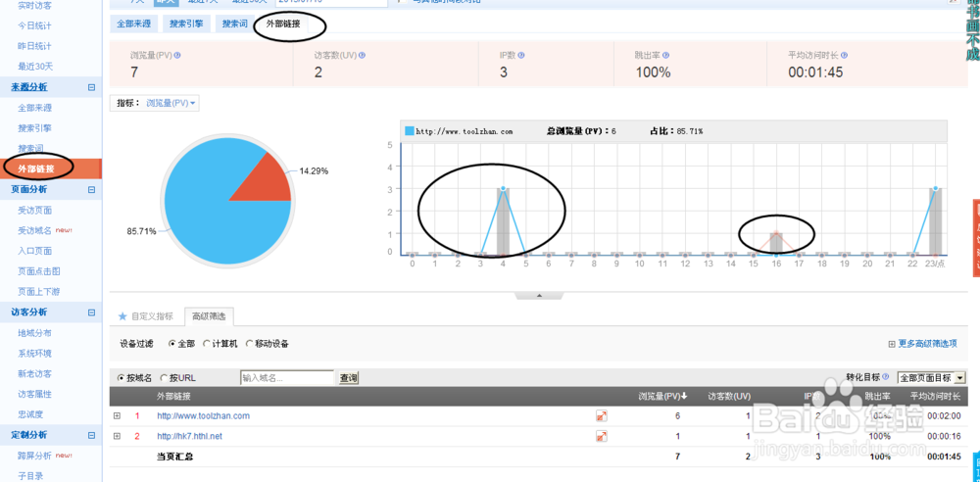This screenshot has height=482, width=980.
Task: Open help icon beside 浏览量(PV) summary
Action: pos(177,55)
